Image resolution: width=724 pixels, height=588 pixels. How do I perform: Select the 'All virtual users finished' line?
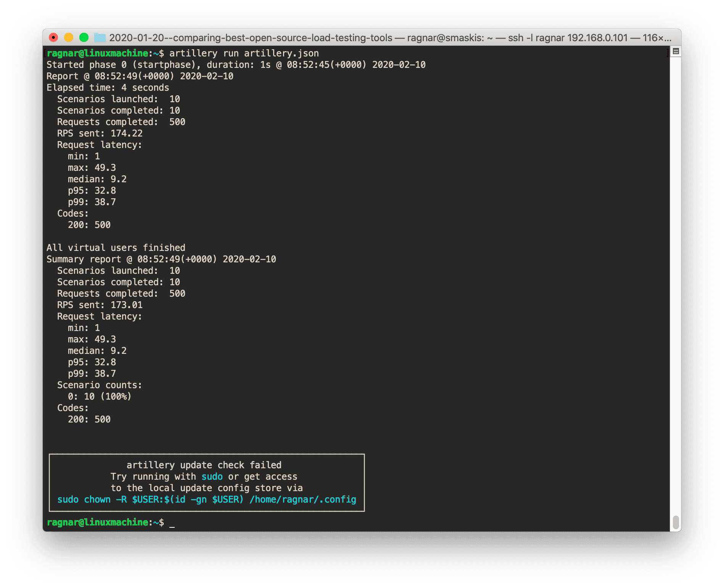tap(116, 248)
